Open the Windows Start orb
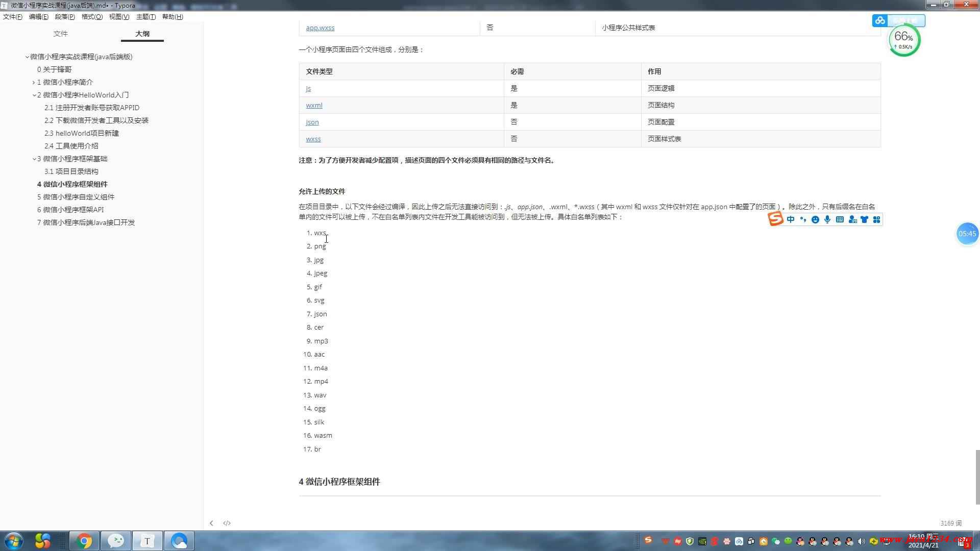 [14, 541]
